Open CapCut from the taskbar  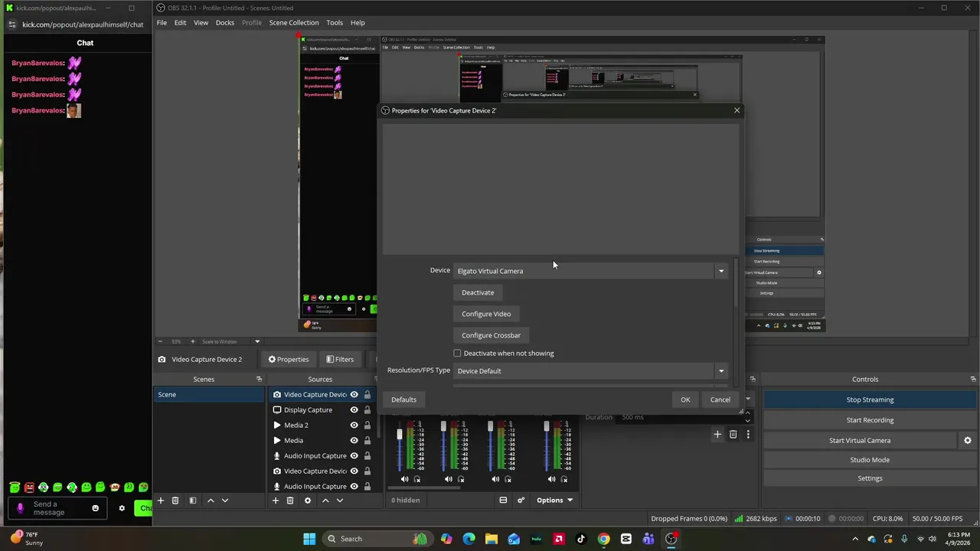pos(626,539)
